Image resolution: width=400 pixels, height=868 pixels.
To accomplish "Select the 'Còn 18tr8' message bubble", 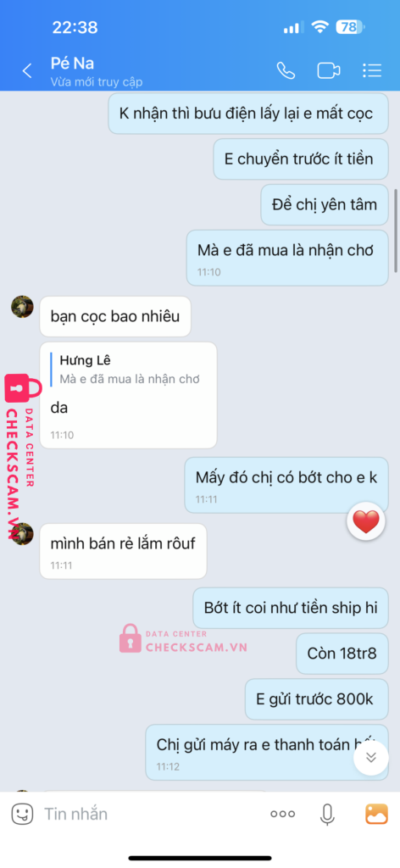I will pyautogui.click(x=342, y=654).
